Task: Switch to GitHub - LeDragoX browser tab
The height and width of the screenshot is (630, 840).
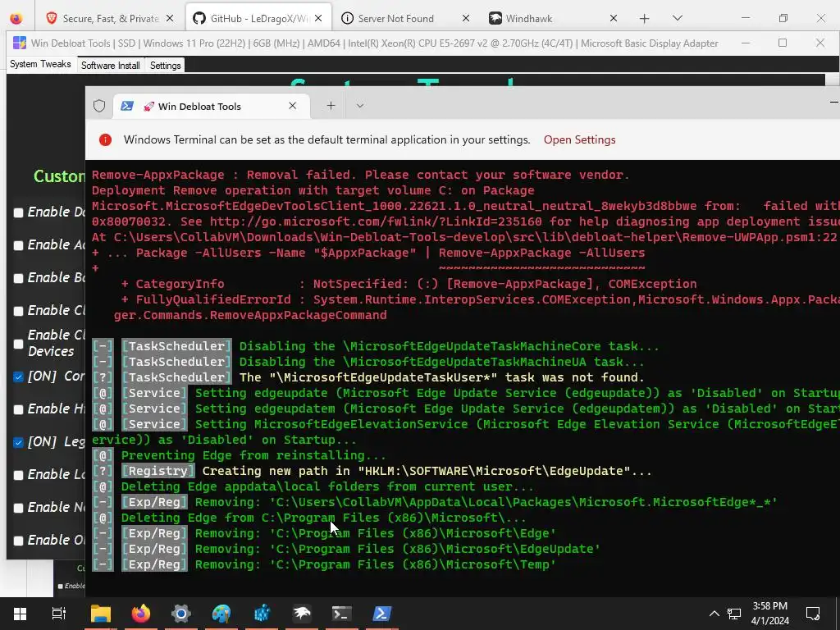Action: point(258,18)
